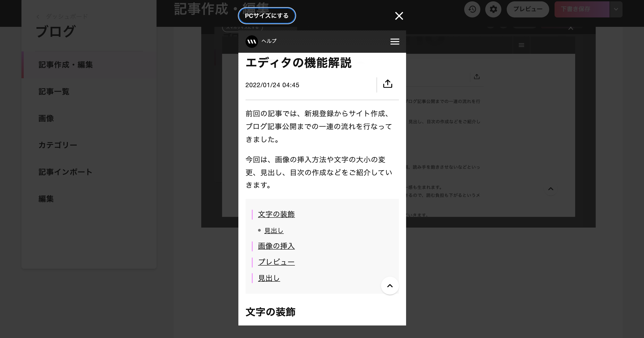Open revision history clock icon in top bar
This screenshot has width=644, height=338.
tap(472, 9)
